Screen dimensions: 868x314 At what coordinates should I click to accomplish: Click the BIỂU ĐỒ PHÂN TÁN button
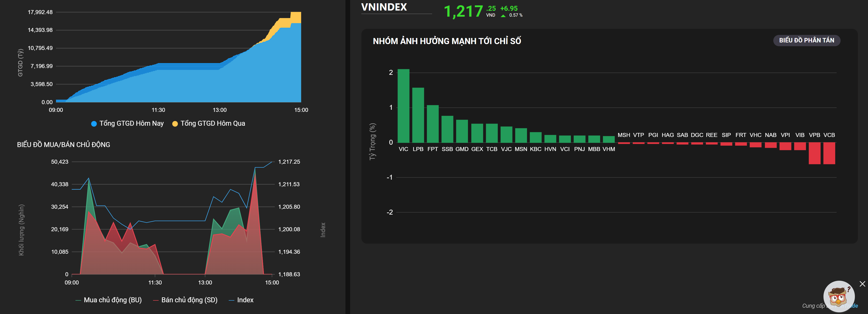(806, 41)
